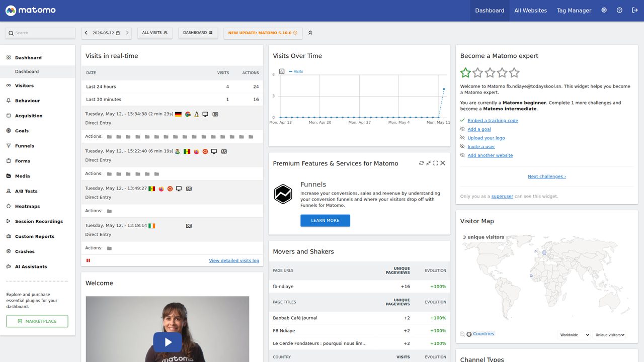Minimise the Premium Features widget
The width and height of the screenshot is (644, 362).
(x=428, y=163)
